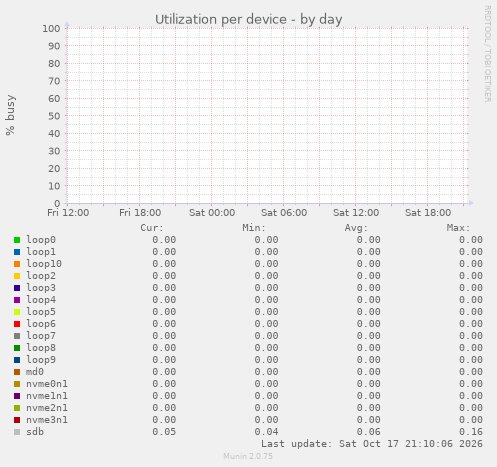This screenshot has width=497, height=467.
Task: Click the 50 y-axis label
Action: pos(54,116)
